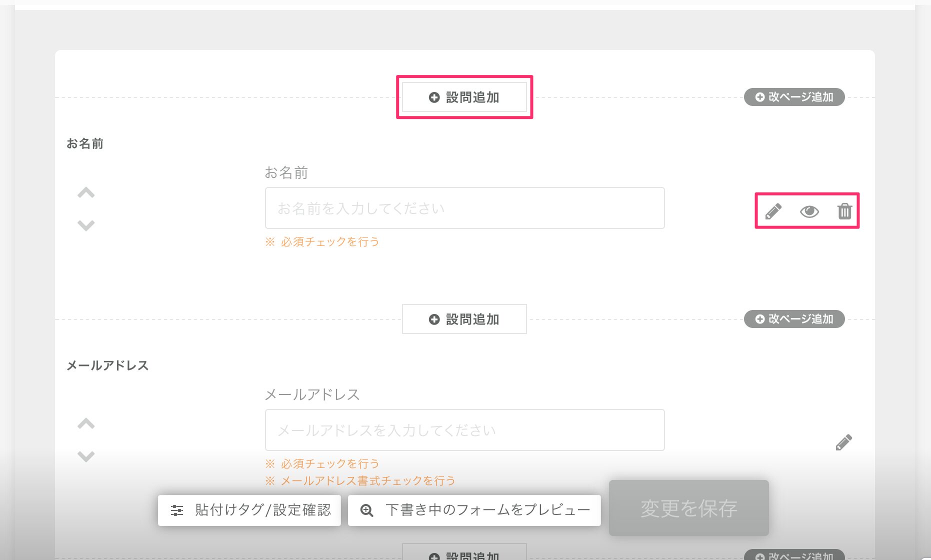931x560 pixels.
Task: Open 貼付けタグ/設定確認
Action: coord(249,510)
